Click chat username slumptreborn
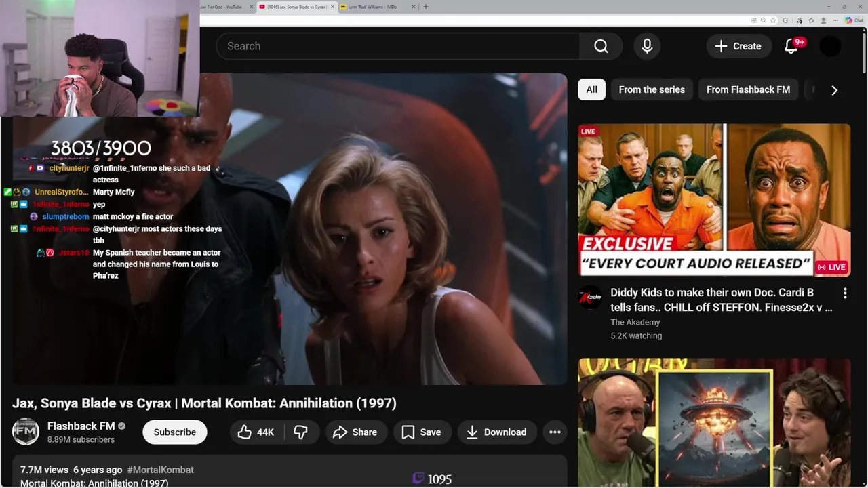Image resolution: width=868 pixels, height=488 pixels. pos(66,217)
